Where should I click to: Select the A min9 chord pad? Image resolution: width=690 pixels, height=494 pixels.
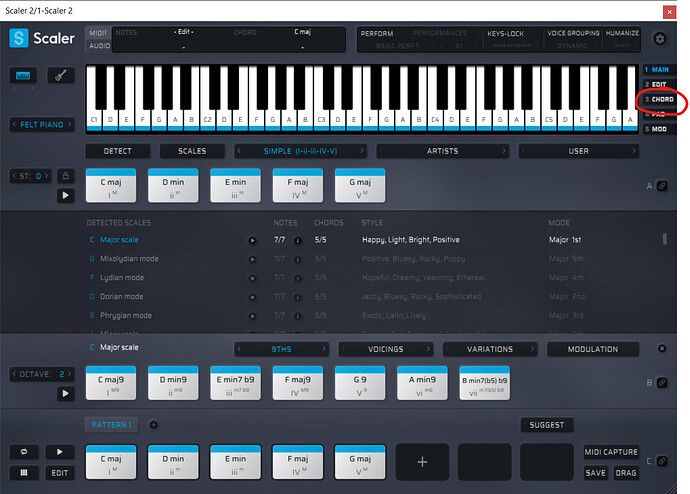point(422,383)
